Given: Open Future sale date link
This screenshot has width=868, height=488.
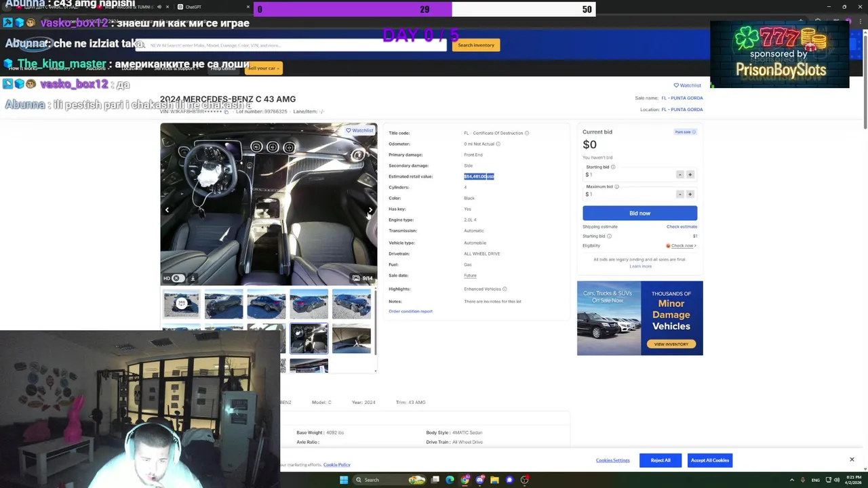Looking at the screenshot, I should point(470,275).
